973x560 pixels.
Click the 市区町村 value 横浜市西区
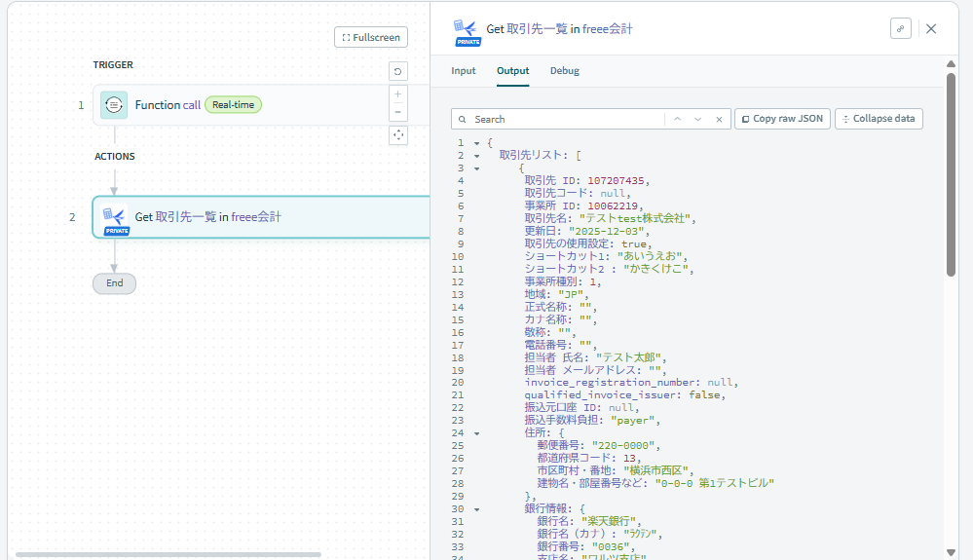pos(655,470)
